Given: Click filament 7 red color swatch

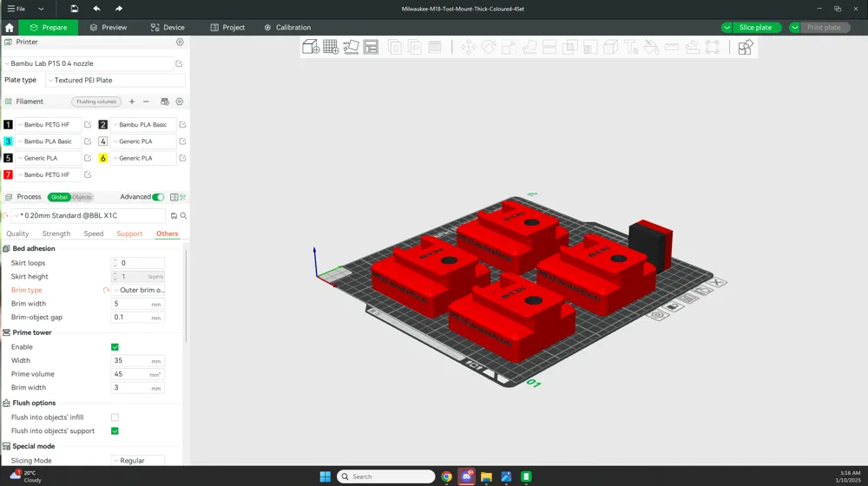Looking at the screenshot, I should pos(9,174).
